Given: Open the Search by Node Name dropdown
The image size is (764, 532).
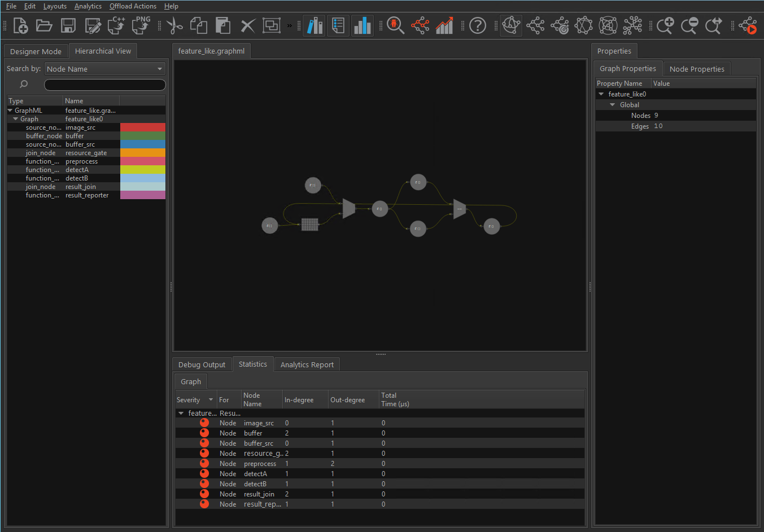Looking at the screenshot, I should coord(104,69).
